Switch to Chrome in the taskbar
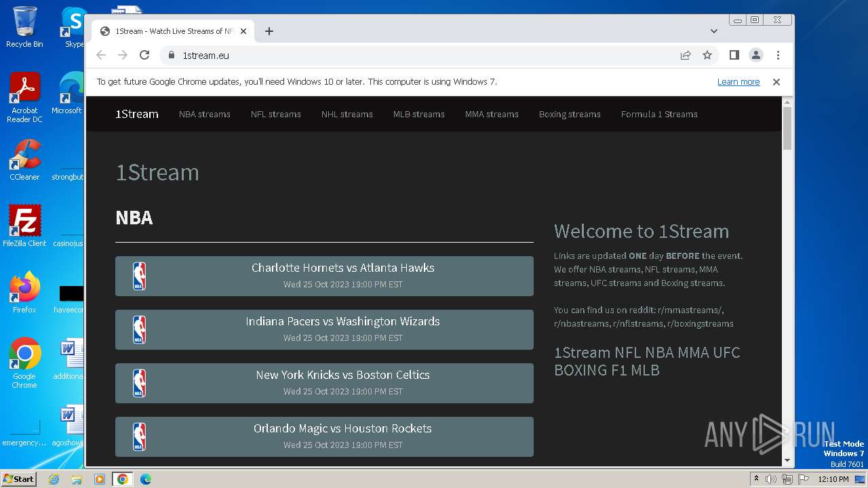Image resolution: width=868 pixels, height=488 pixels. click(123, 479)
